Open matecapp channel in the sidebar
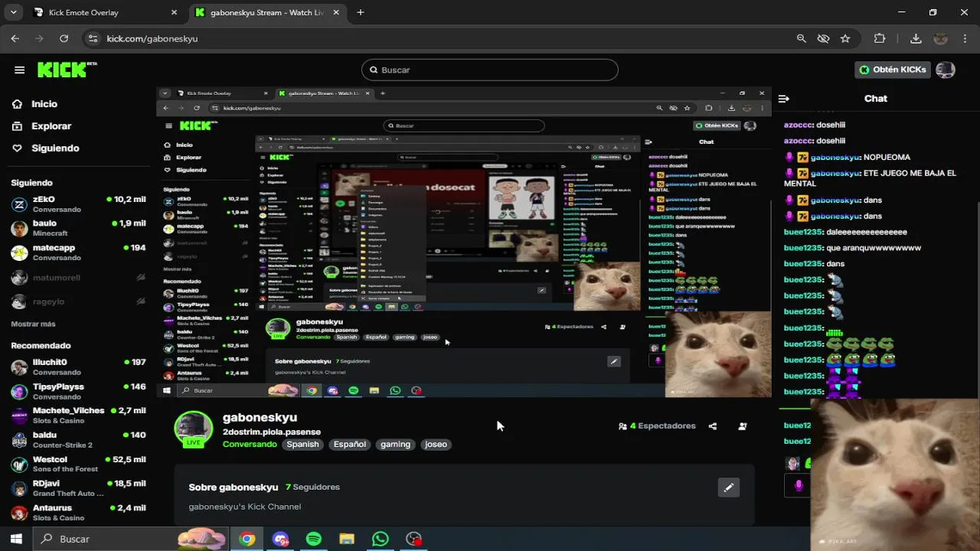980x551 pixels. click(78, 253)
